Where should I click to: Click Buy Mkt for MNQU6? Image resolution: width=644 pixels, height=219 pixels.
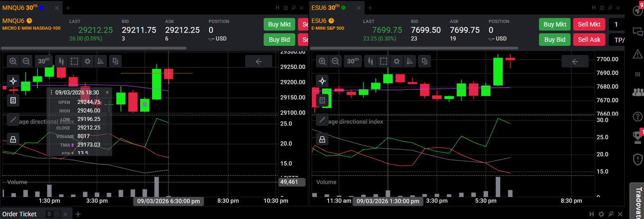279,24
